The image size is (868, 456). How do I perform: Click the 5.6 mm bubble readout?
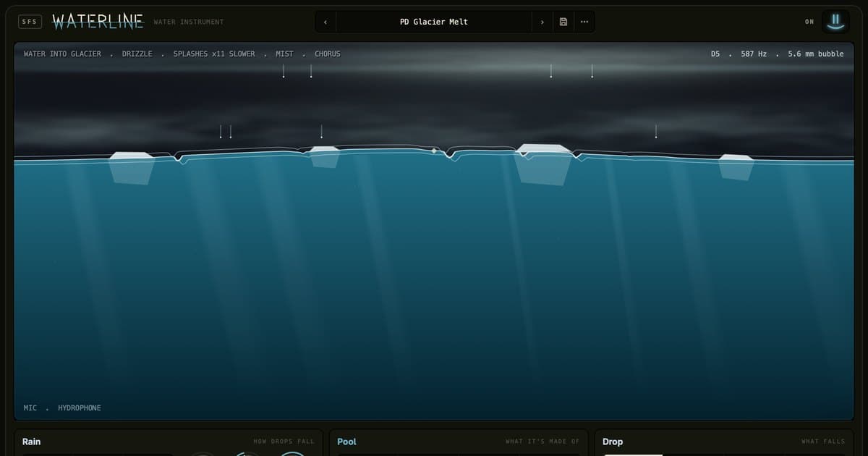[x=816, y=54]
